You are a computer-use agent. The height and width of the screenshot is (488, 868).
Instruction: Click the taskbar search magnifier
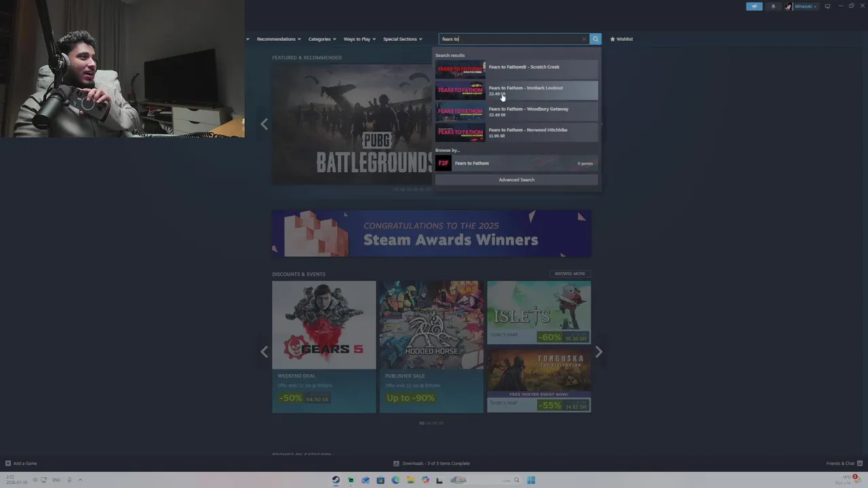click(516, 480)
